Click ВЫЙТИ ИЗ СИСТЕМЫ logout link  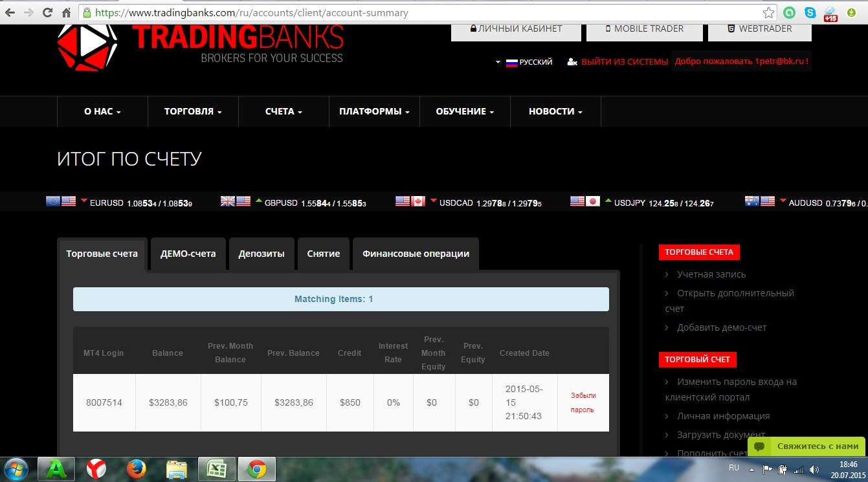click(x=624, y=62)
